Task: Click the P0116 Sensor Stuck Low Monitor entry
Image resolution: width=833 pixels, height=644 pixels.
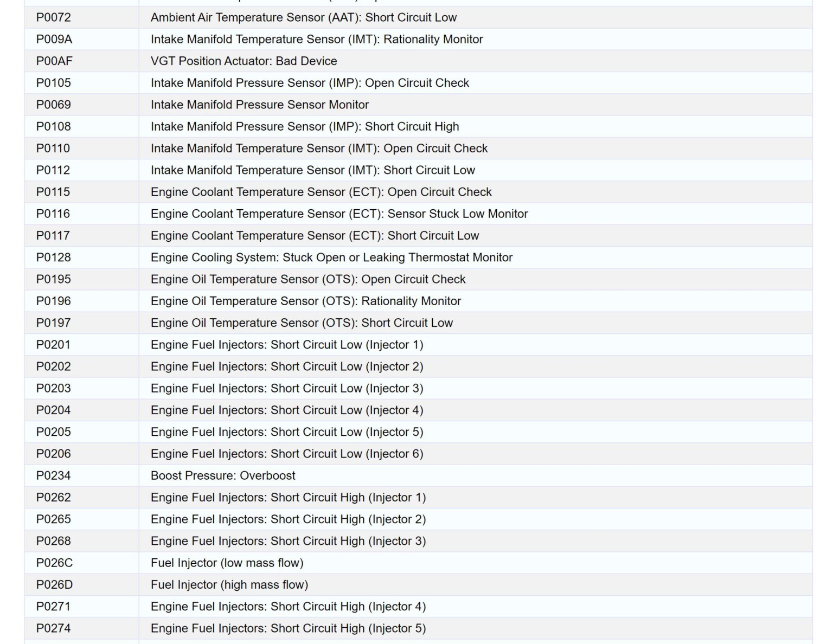Action: [x=339, y=214]
